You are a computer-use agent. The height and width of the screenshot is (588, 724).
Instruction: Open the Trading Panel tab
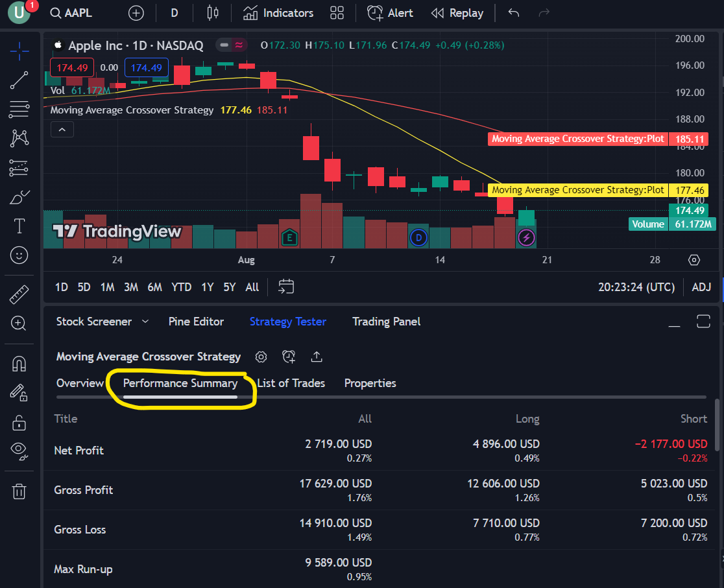[x=386, y=322]
